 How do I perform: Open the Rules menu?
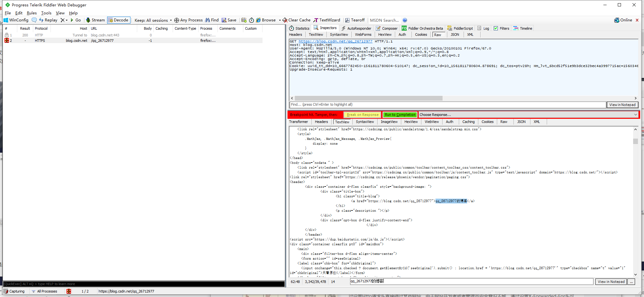(32, 13)
